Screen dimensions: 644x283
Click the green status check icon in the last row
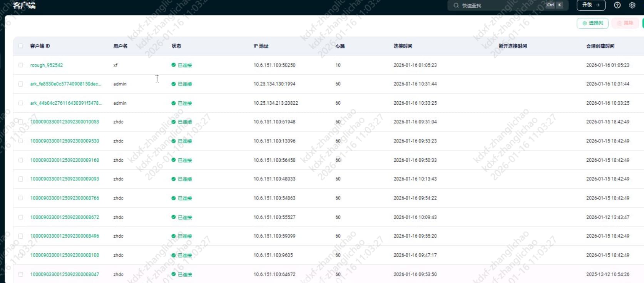[x=174, y=274]
